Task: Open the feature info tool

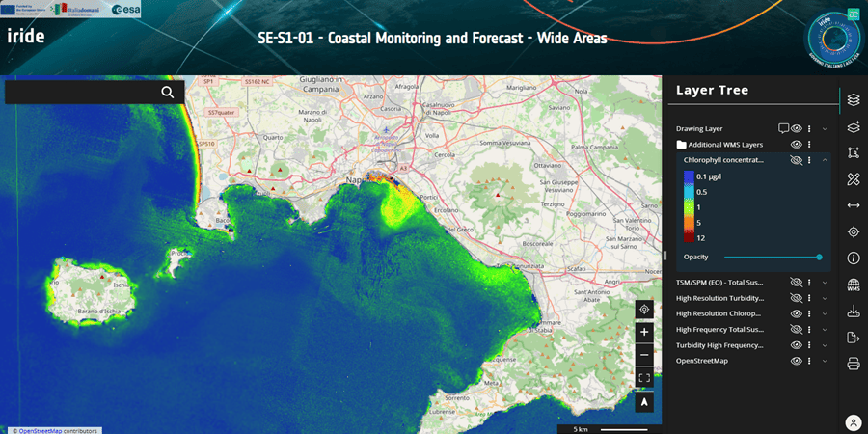Action: point(854,258)
